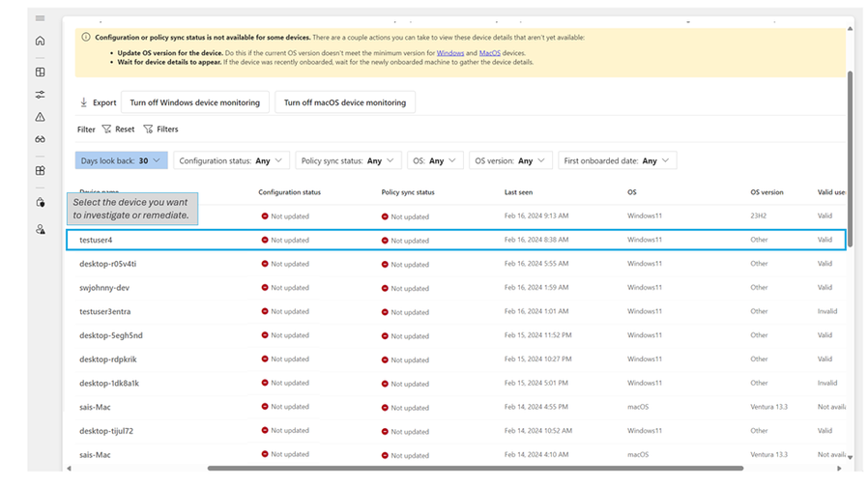Click configuration status red icon for desktop-rdpkrik
This screenshot has width=868, height=488.
point(265,359)
